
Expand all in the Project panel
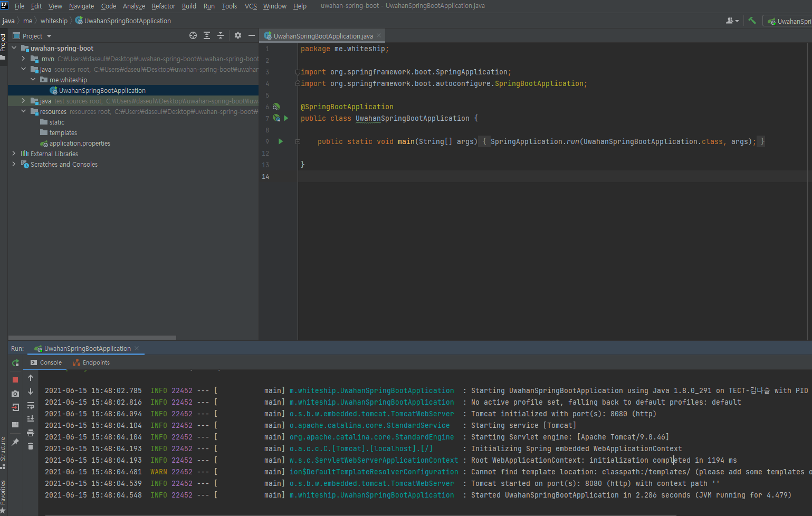click(207, 35)
